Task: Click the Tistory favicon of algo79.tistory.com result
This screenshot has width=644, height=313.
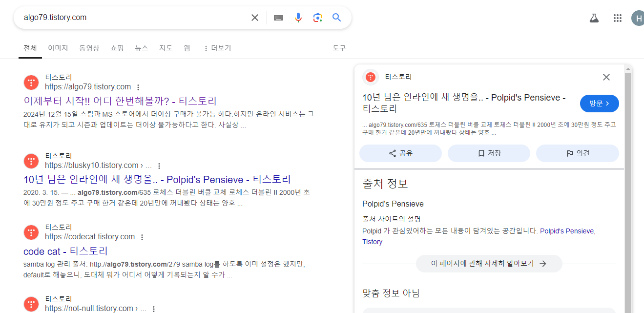Action: coord(31,82)
